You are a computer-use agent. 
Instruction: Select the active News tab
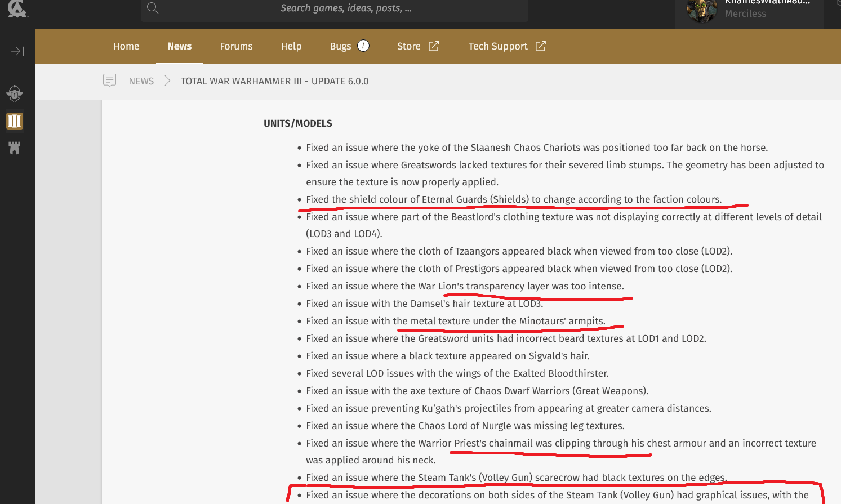[179, 46]
